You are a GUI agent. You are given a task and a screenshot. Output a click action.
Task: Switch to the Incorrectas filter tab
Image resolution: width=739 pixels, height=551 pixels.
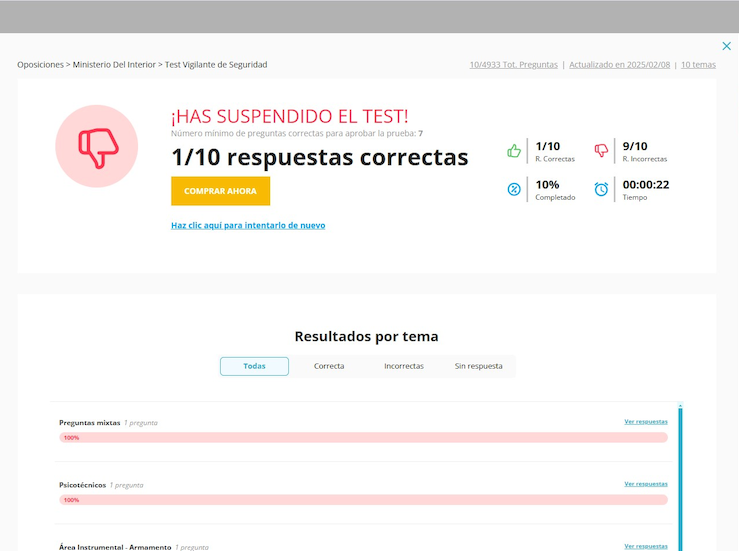pyautogui.click(x=404, y=366)
